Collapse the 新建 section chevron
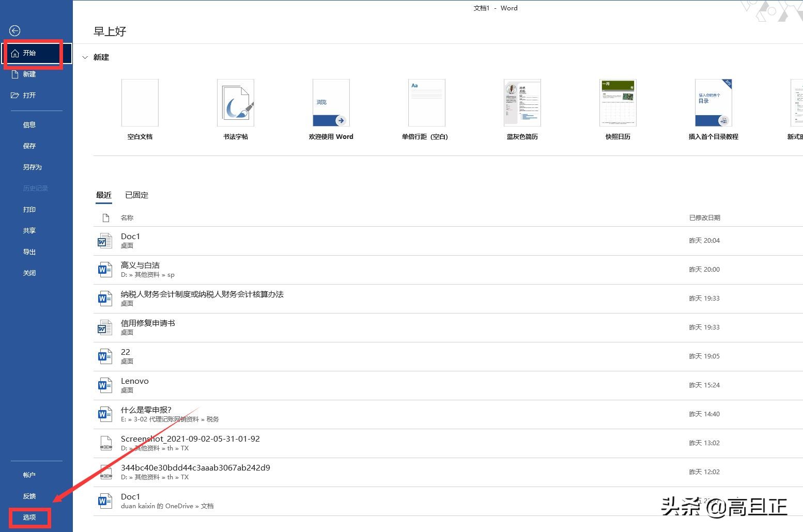Viewport: 803px width, 532px height. point(85,57)
